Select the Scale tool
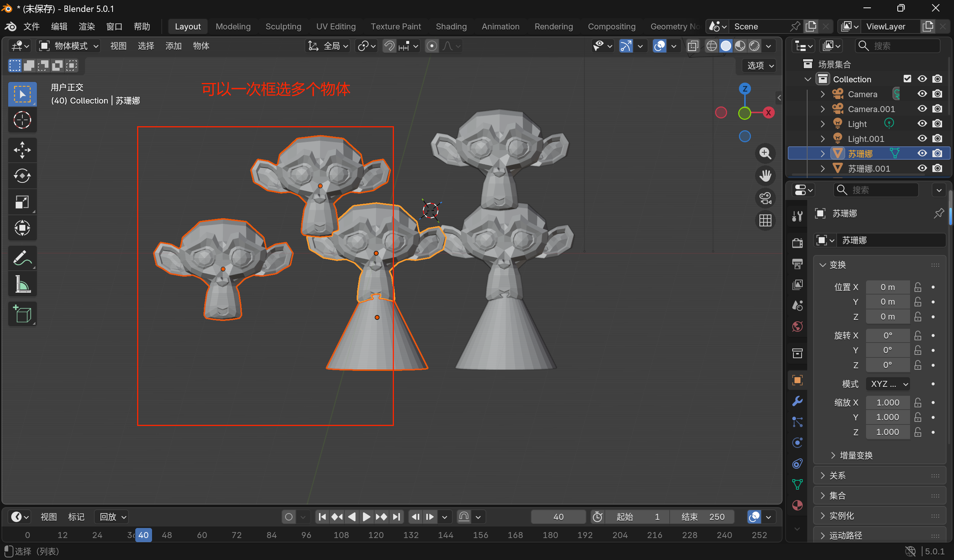This screenshot has height=560, width=954. pos(22,202)
